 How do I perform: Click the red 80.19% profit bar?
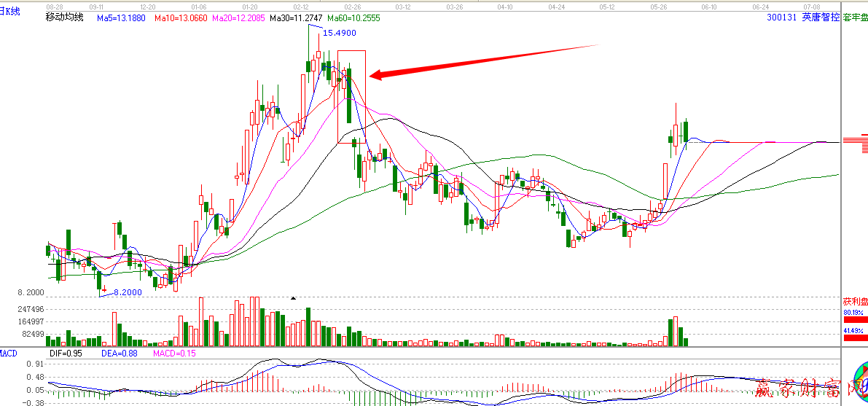click(855, 319)
